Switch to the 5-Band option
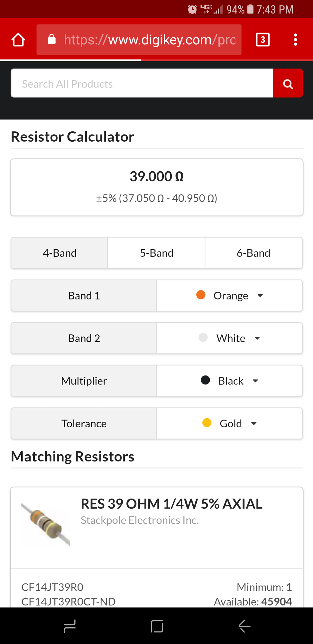 point(157,253)
